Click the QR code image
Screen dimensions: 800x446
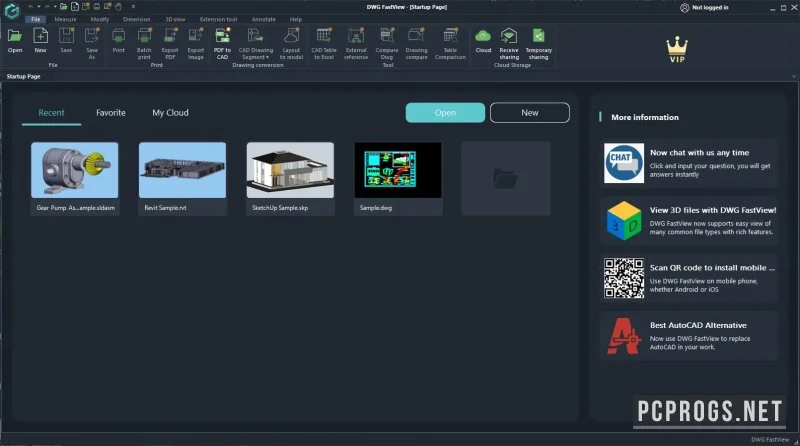[x=624, y=278]
